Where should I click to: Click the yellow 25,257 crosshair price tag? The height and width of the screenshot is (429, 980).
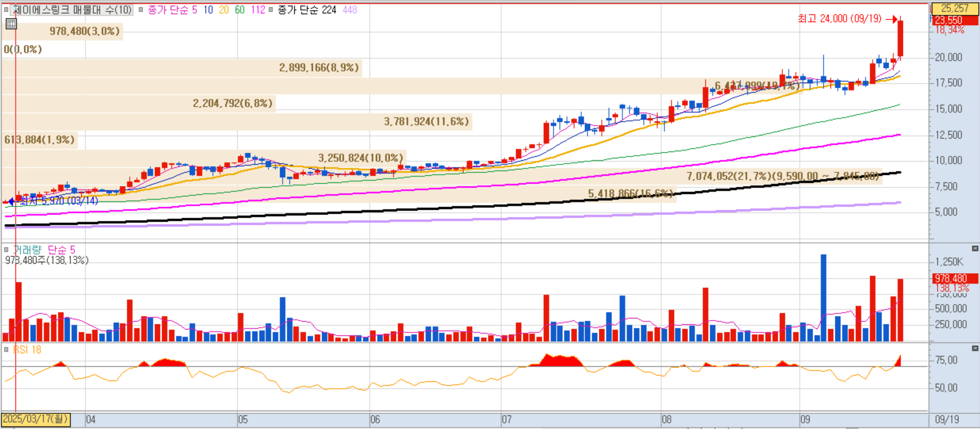pyautogui.click(x=955, y=8)
